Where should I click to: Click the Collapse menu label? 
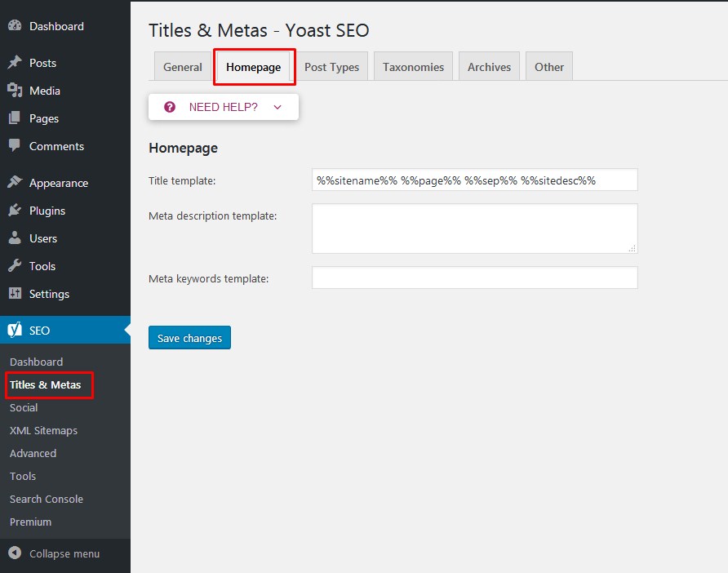coord(64,553)
